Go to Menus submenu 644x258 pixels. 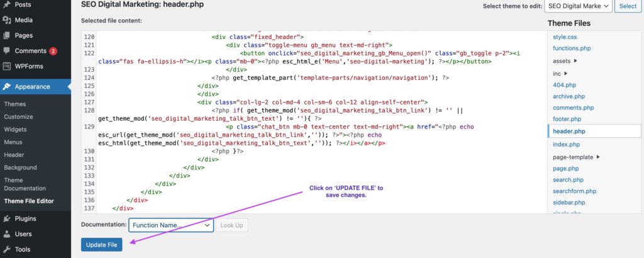click(x=13, y=142)
